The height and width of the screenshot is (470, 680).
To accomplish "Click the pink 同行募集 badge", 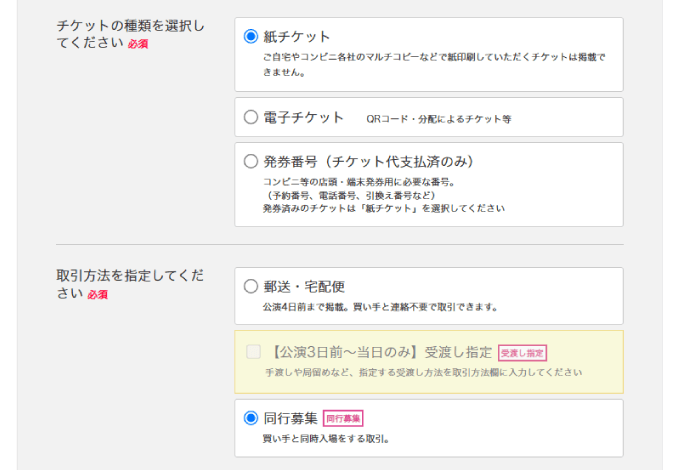I will 343,418.
